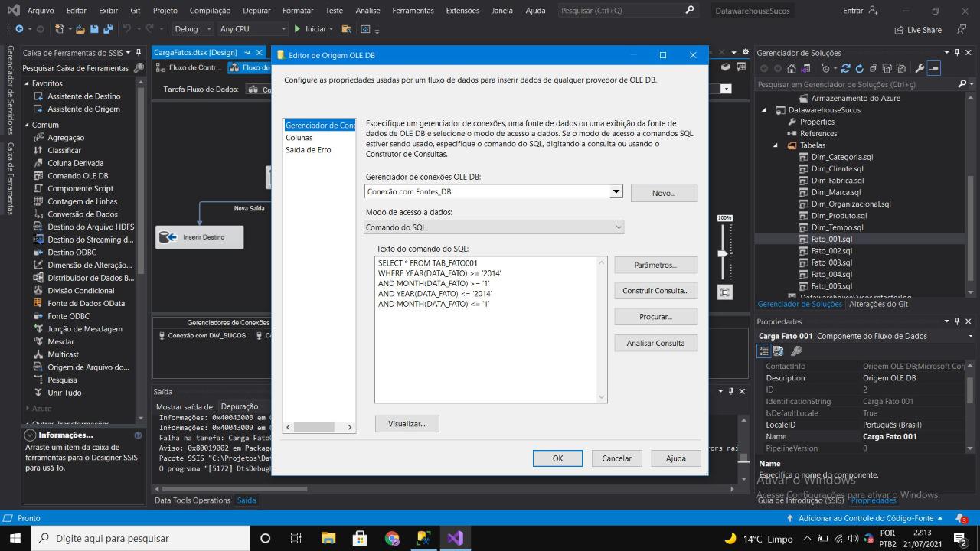The image size is (980, 551).
Task: Open the Modo de acesso a dados dropdown
Action: 619,227
